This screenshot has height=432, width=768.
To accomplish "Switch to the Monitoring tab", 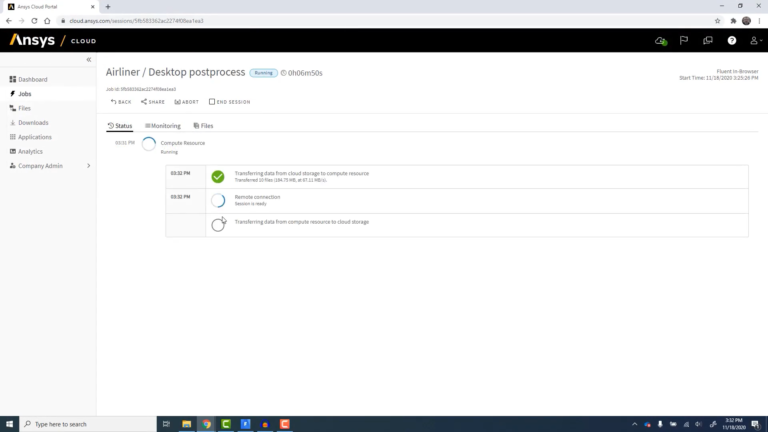I will 163,126.
